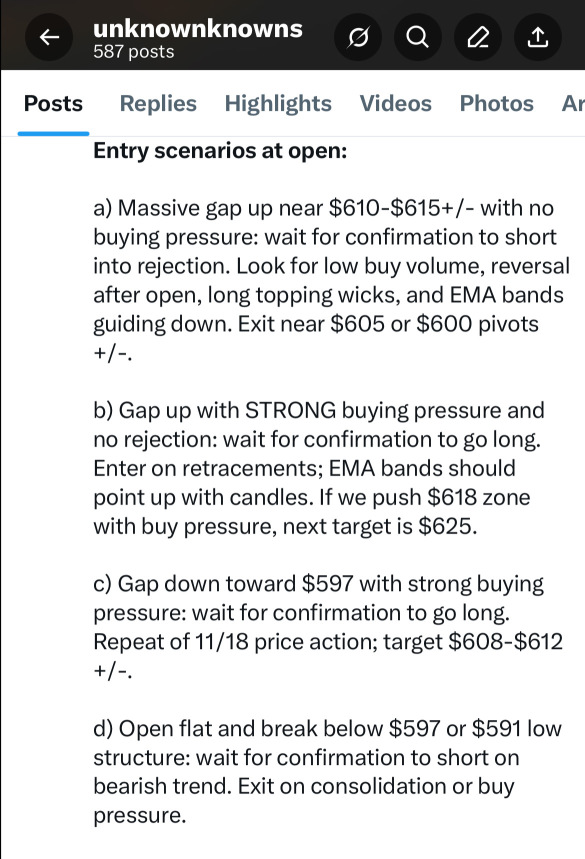Open the partially visible Articles tab

572,103
